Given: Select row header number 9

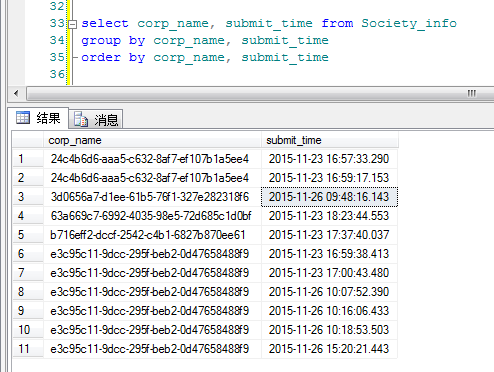Looking at the screenshot, I should coord(28,311).
